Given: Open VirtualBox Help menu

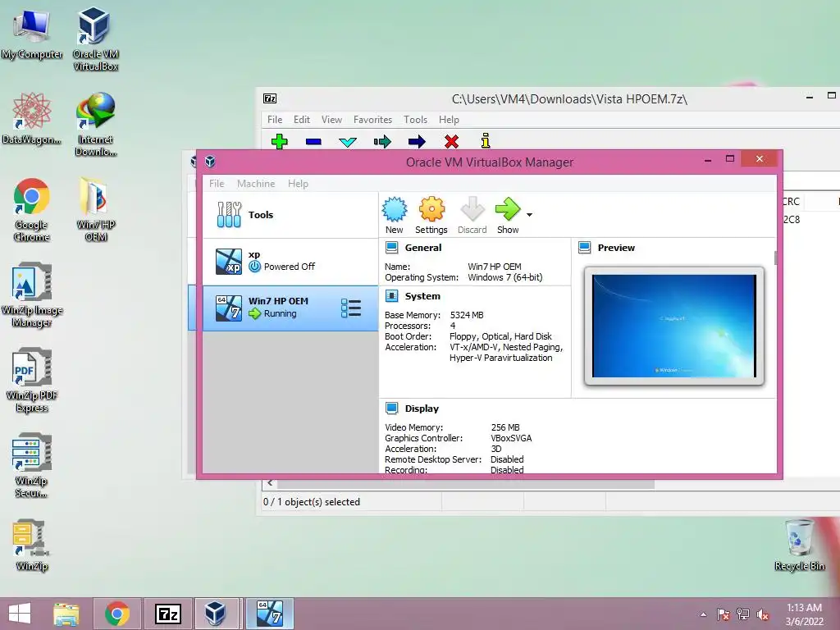Looking at the screenshot, I should [x=298, y=184].
